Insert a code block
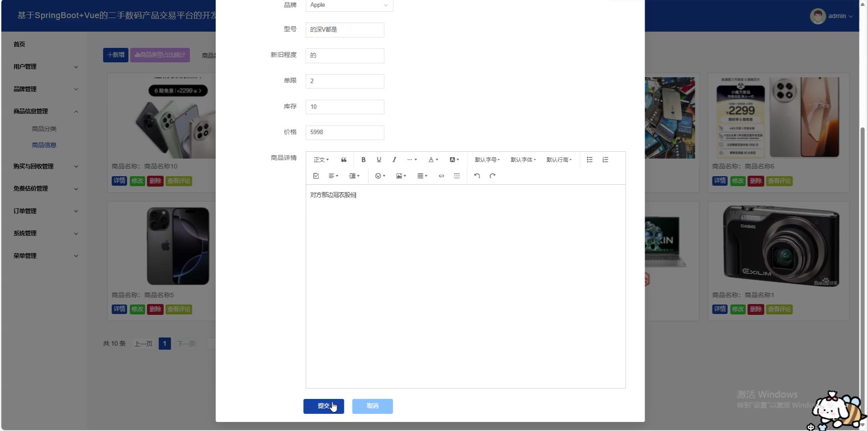 click(441, 176)
